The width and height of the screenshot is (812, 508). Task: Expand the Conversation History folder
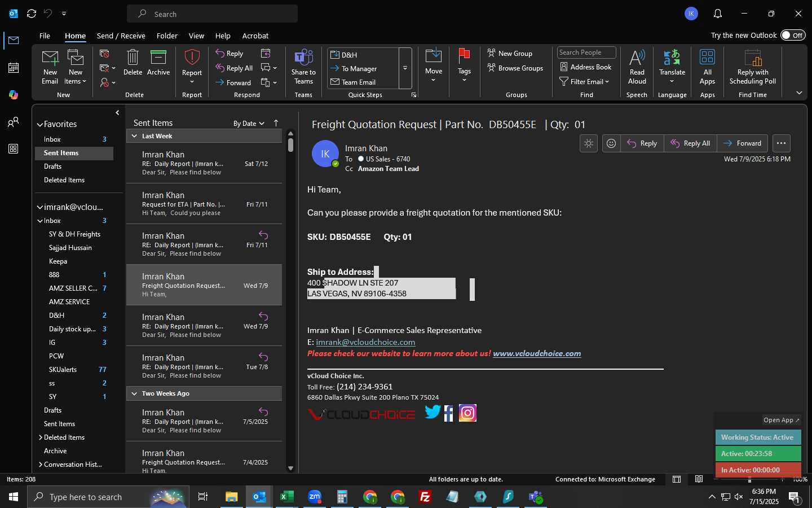(x=41, y=465)
